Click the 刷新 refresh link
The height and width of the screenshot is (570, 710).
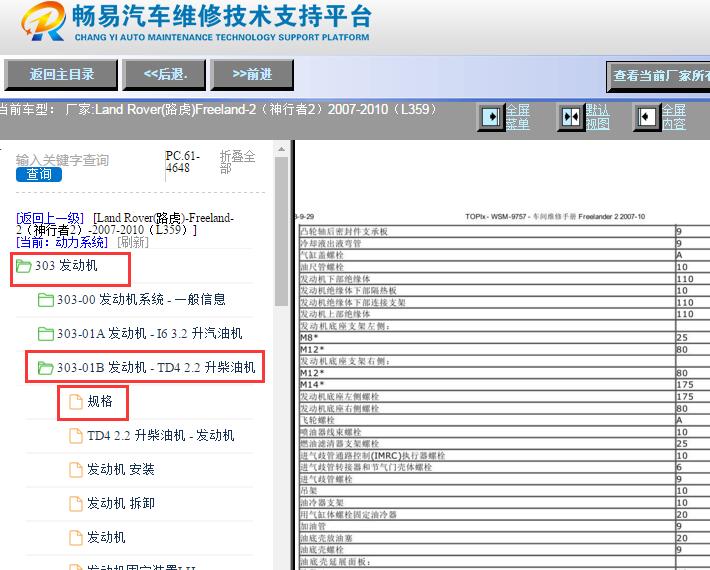133,242
